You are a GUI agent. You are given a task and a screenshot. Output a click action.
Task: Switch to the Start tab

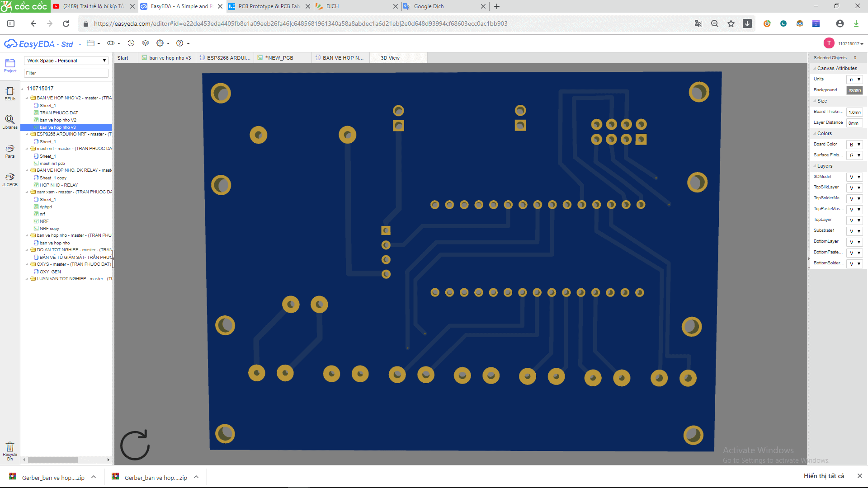click(x=123, y=58)
